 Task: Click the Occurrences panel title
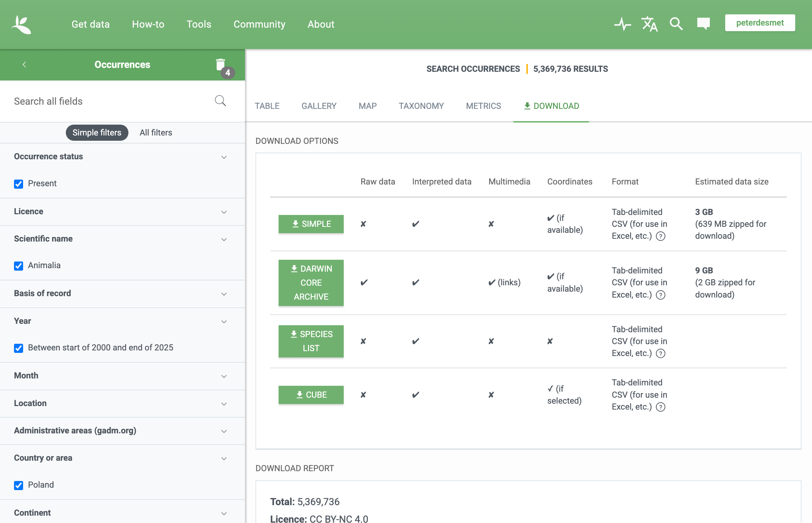[122, 64]
